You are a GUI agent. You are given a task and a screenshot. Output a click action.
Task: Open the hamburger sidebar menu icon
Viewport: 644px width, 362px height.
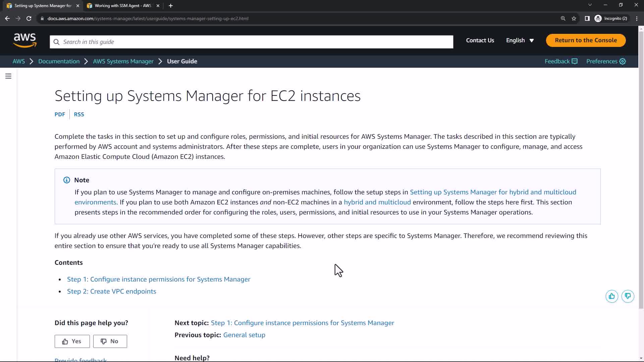[8, 76]
